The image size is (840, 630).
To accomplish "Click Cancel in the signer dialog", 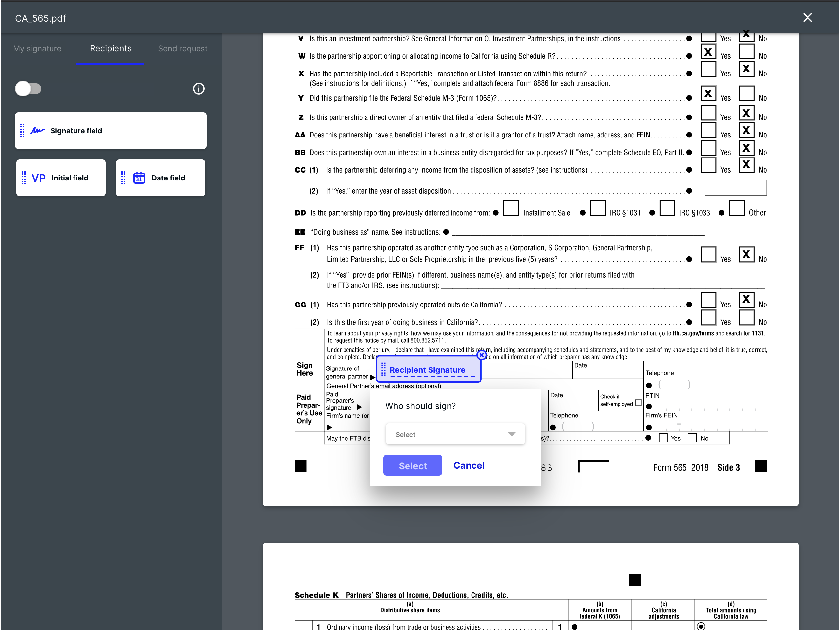I will pos(469,465).
